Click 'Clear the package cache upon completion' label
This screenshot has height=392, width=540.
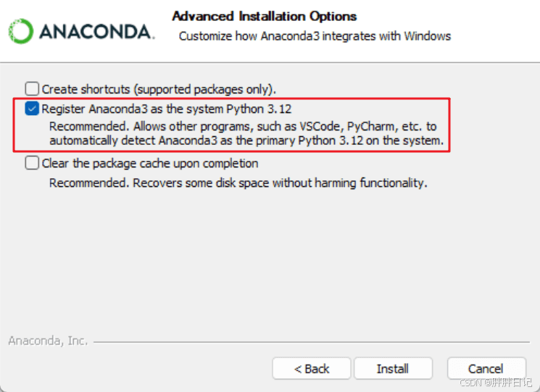[150, 163]
